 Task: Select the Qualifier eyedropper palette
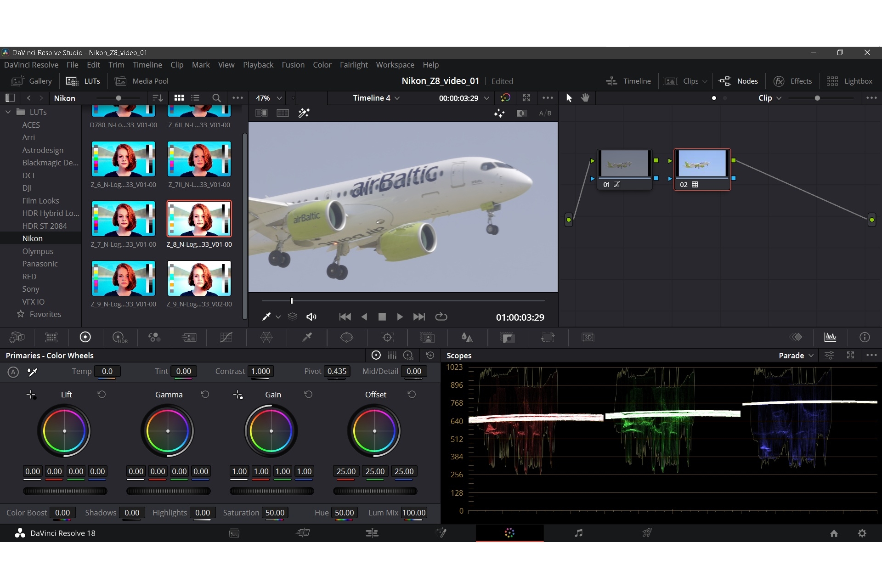coord(307,338)
